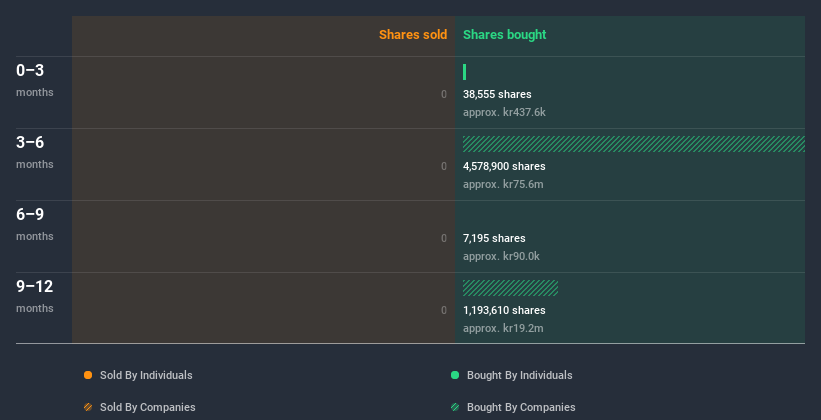Click the zero sold value in 9–12 months row

444,311
